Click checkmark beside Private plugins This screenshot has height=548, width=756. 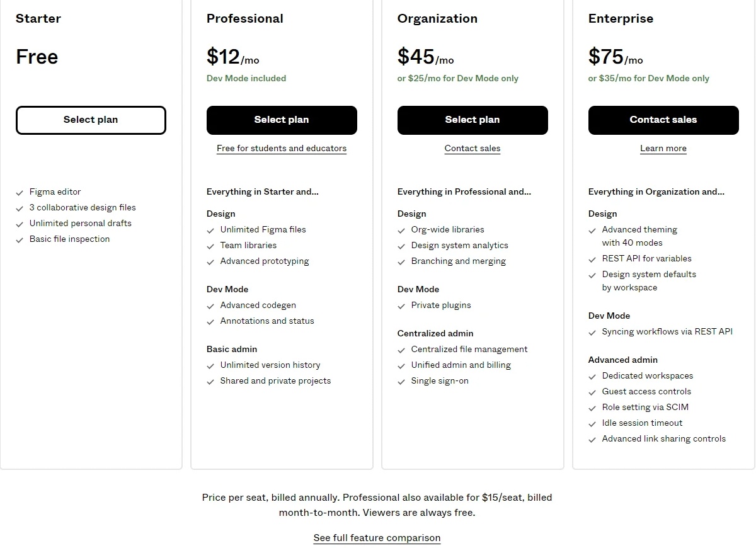(x=402, y=305)
